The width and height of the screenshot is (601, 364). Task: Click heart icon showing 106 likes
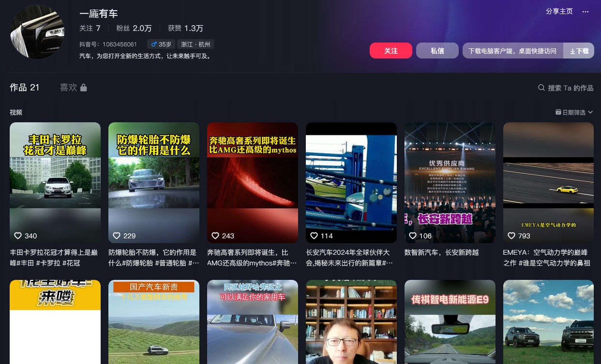click(x=413, y=236)
